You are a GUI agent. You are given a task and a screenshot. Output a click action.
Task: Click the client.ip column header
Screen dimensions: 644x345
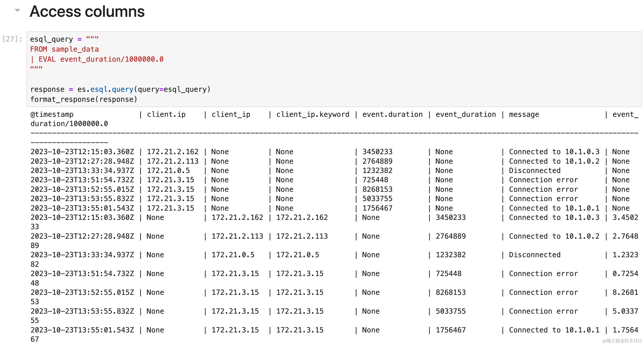tap(166, 114)
